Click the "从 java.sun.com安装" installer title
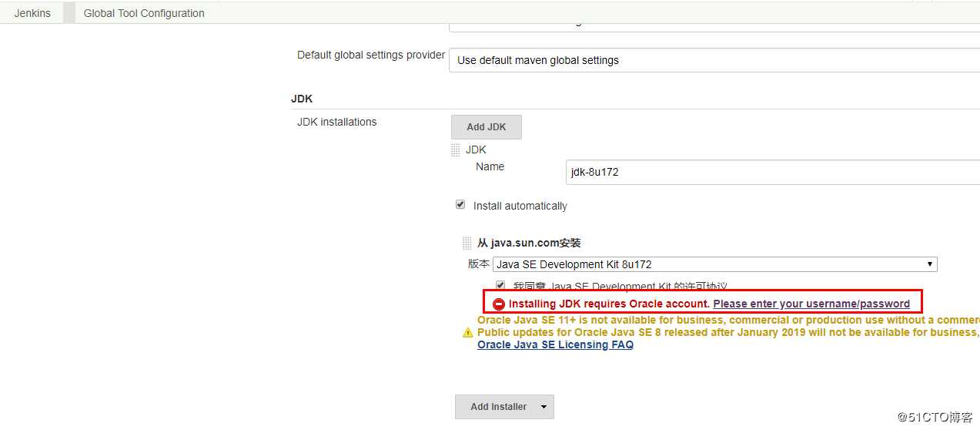Viewport: 980px width, 430px height. click(529, 244)
